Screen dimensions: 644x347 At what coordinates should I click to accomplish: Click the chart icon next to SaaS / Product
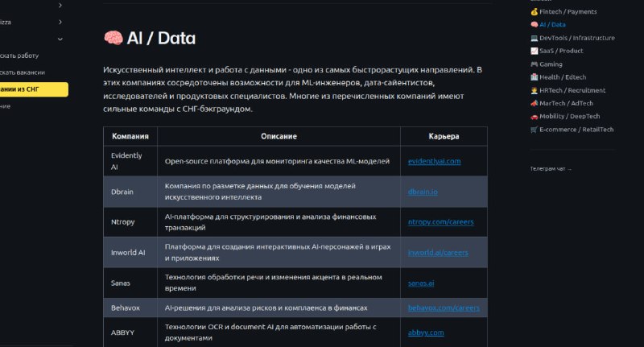(534, 51)
